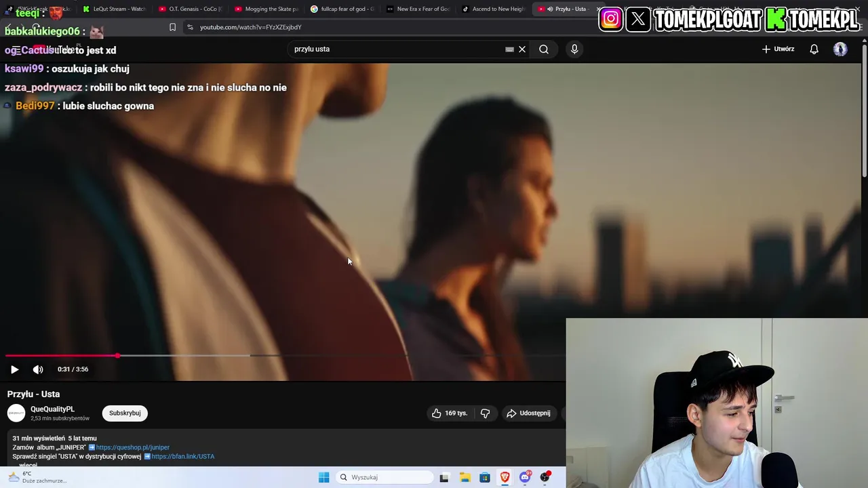Bookmark the page with the address bar icon
Viewport: 868px width, 488px height.
[x=172, y=27]
